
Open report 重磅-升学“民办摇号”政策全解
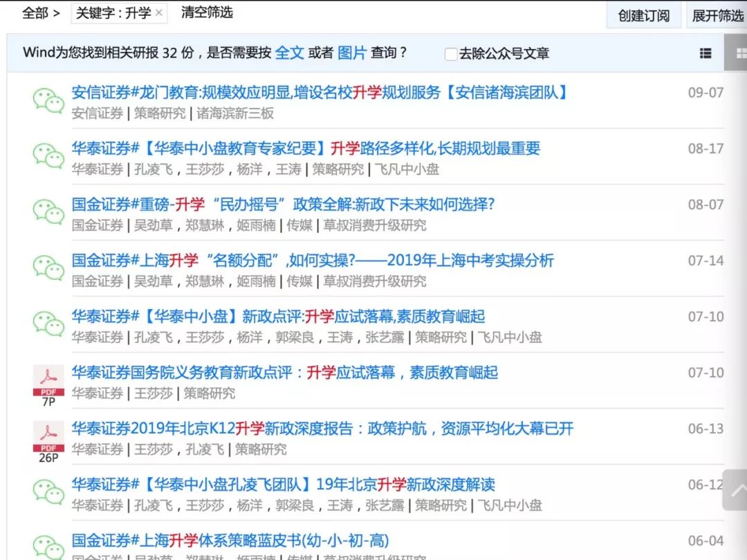pos(284,204)
